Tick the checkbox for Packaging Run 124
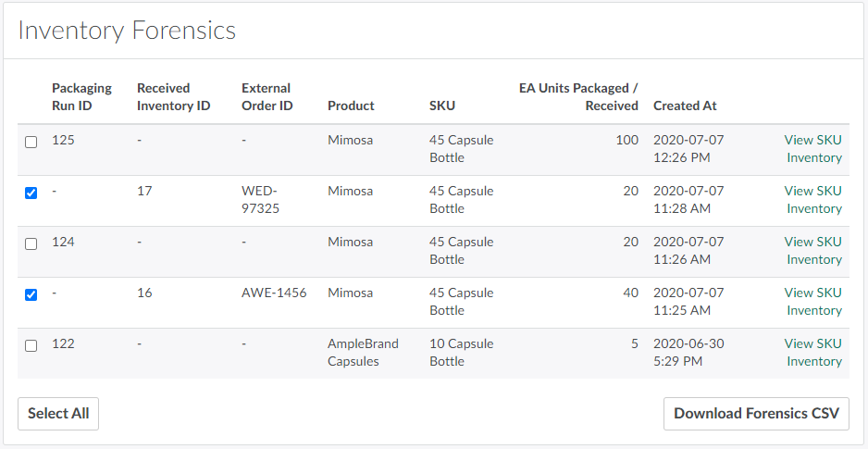The width and height of the screenshot is (868, 449). click(x=31, y=244)
